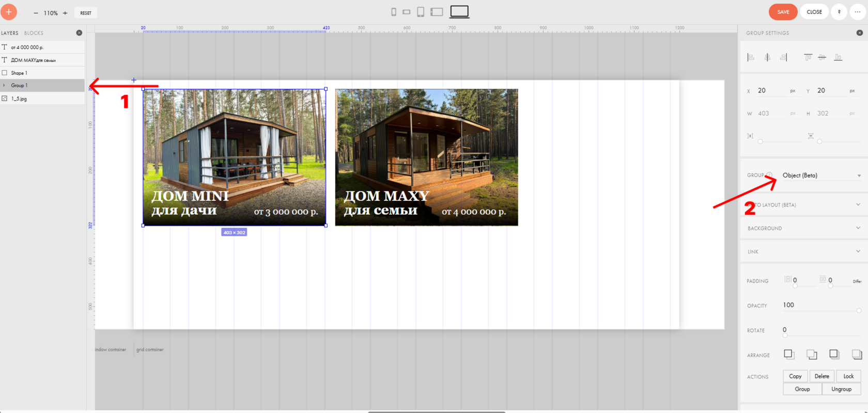868x413 pixels.
Task: Click the padding 'Differ' link
Action: pos(857,281)
